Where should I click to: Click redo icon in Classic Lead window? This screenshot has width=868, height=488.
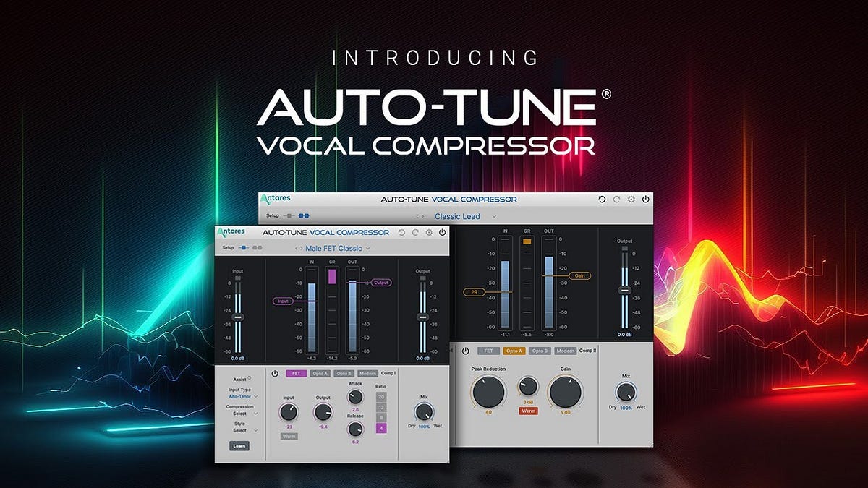[616, 200]
